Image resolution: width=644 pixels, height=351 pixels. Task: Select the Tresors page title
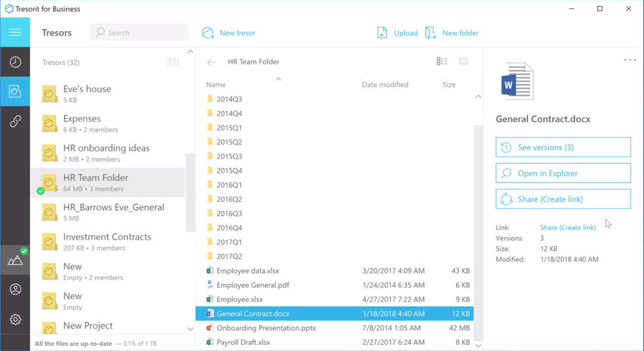tap(56, 32)
